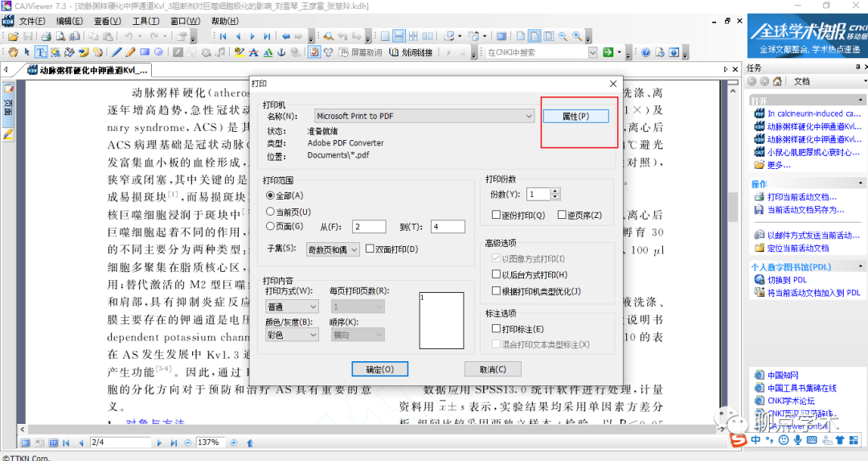
Task: Click the binoculars search icon
Action: click(329, 36)
